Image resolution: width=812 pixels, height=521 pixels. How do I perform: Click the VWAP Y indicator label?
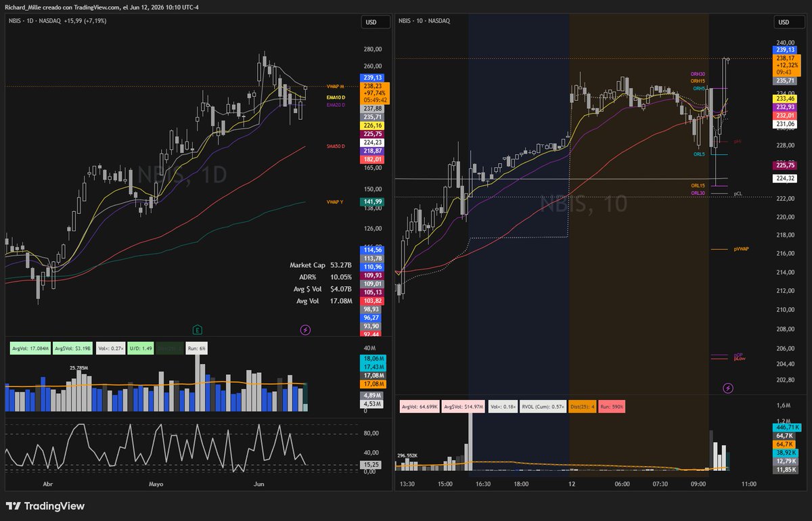click(x=335, y=202)
